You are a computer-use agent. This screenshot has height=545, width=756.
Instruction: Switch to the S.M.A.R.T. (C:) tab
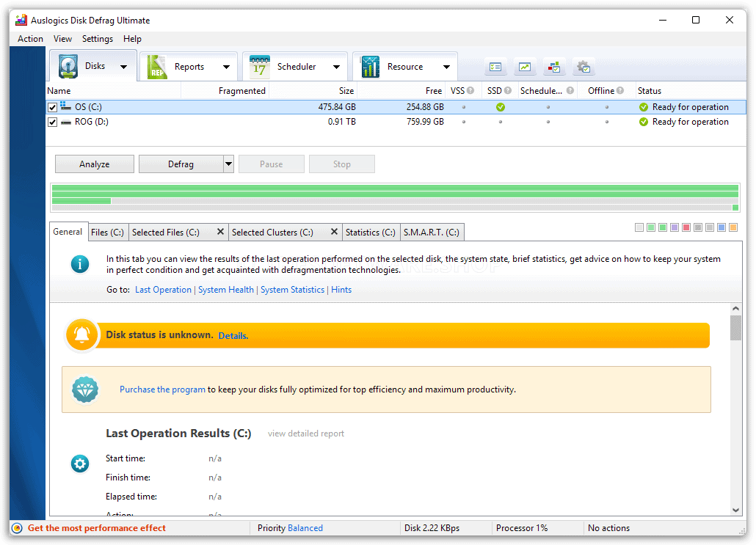[x=432, y=233]
